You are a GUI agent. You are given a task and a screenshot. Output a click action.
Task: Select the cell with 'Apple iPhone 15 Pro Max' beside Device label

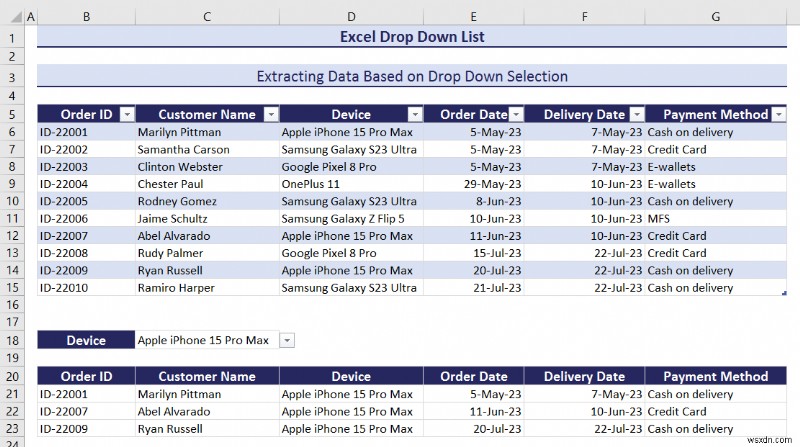(x=207, y=340)
